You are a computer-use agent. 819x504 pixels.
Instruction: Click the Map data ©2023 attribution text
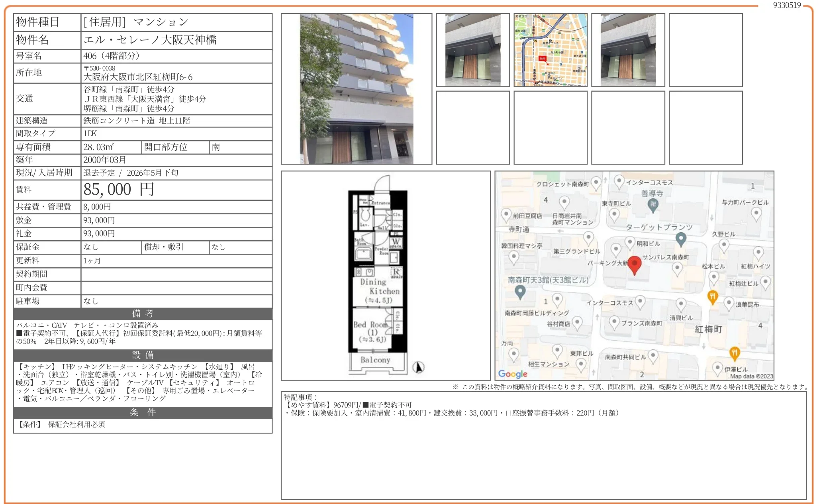pos(751,376)
